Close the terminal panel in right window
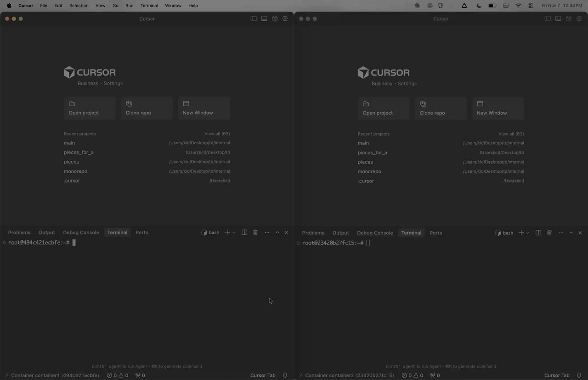588x380 pixels. point(580,233)
